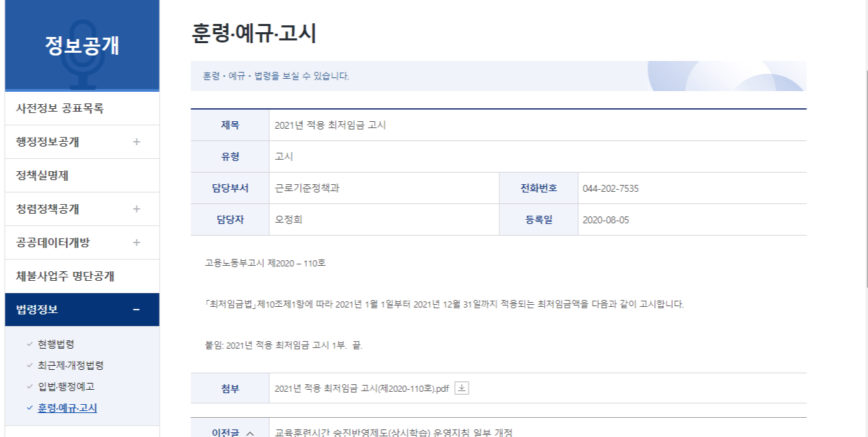The height and width of the screenshot is (437, 868).
Task: Click the 등록일 label cell
Action: [538, 220]
